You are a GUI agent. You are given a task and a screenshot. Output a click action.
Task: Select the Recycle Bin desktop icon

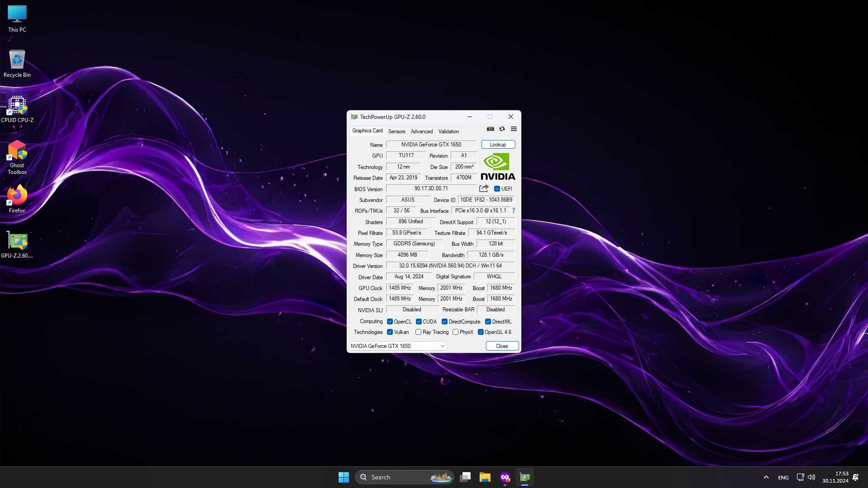click(x=17, y=64)
